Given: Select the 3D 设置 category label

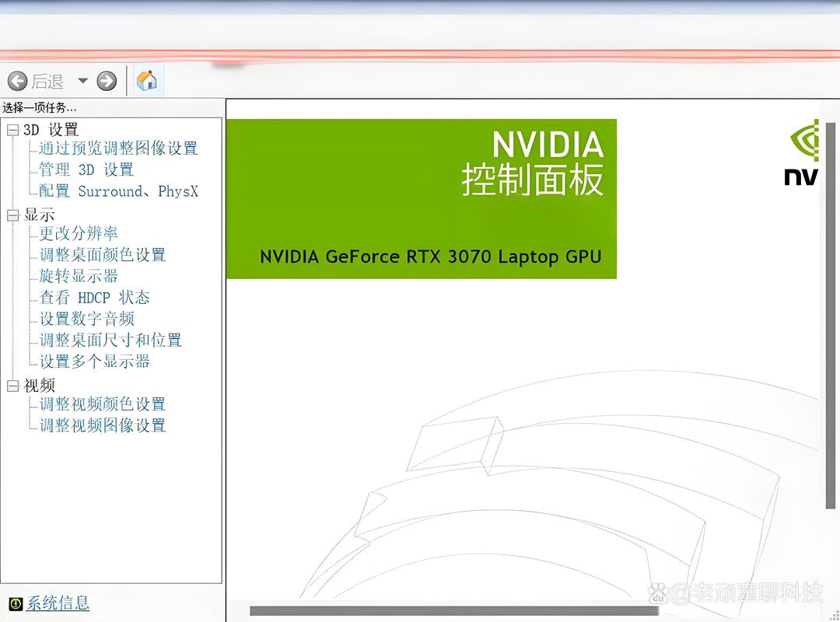Looking at the screenshot, I should point(51,130).
